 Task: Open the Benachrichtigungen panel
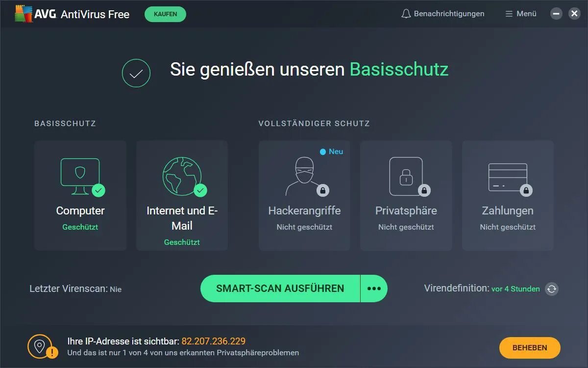(x=443, y=14)
